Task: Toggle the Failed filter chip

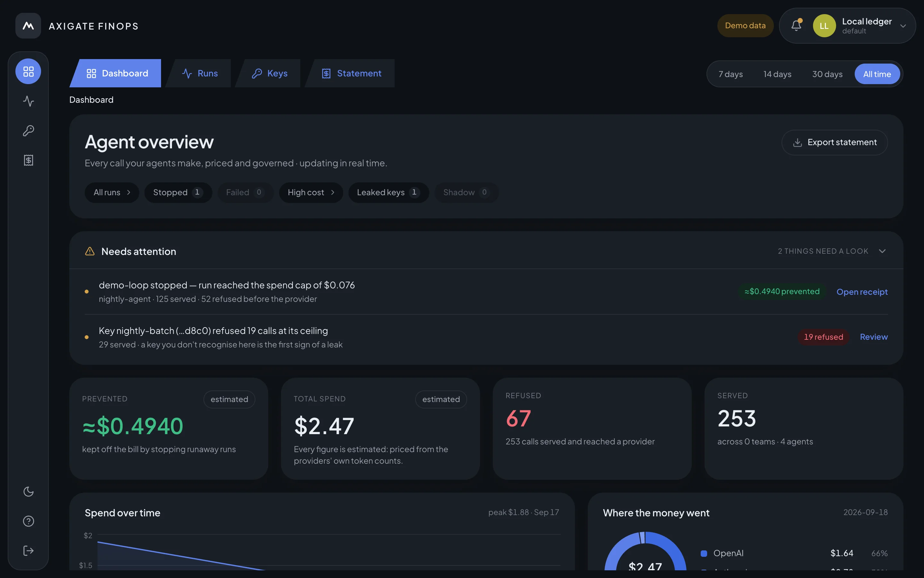Action: [245, 192]
